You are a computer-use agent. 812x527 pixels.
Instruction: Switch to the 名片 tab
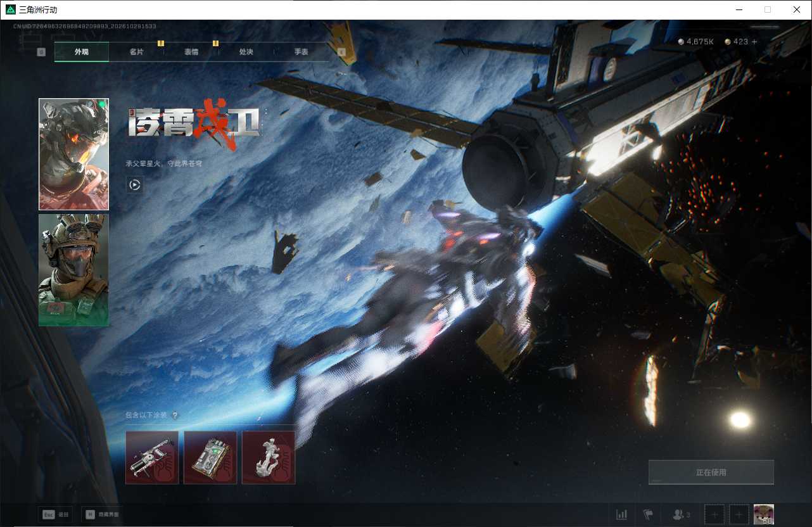(136, 52)
